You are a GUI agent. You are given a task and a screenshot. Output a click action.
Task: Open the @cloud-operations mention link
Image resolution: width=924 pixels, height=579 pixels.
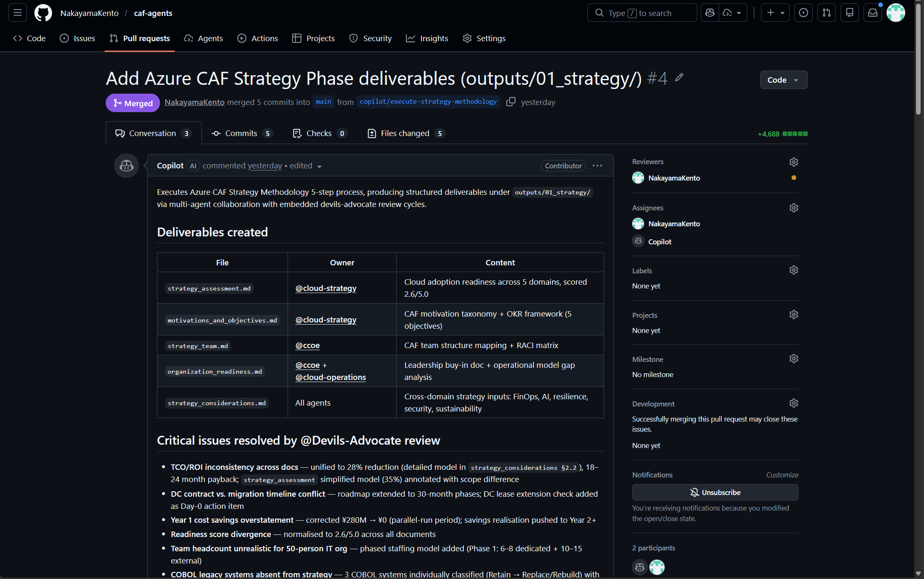[x=330, y=377]
